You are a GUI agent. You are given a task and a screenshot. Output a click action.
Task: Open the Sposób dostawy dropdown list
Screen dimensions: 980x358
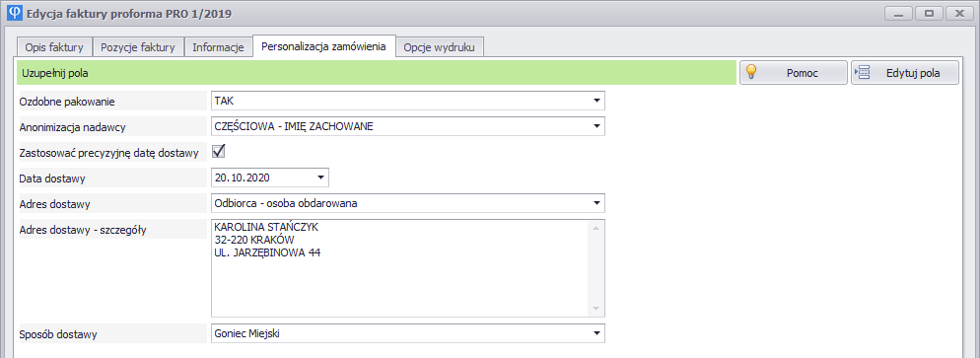[596, 333]
